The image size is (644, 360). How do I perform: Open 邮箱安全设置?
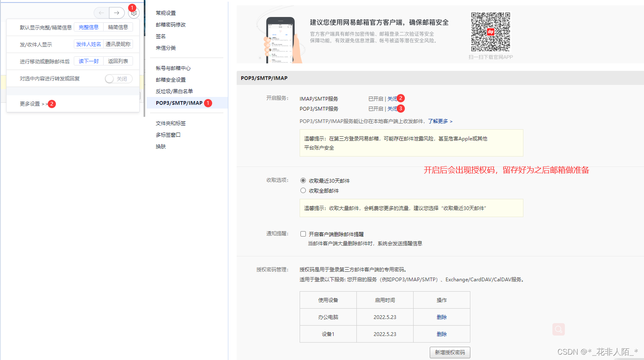coord(171,80)
